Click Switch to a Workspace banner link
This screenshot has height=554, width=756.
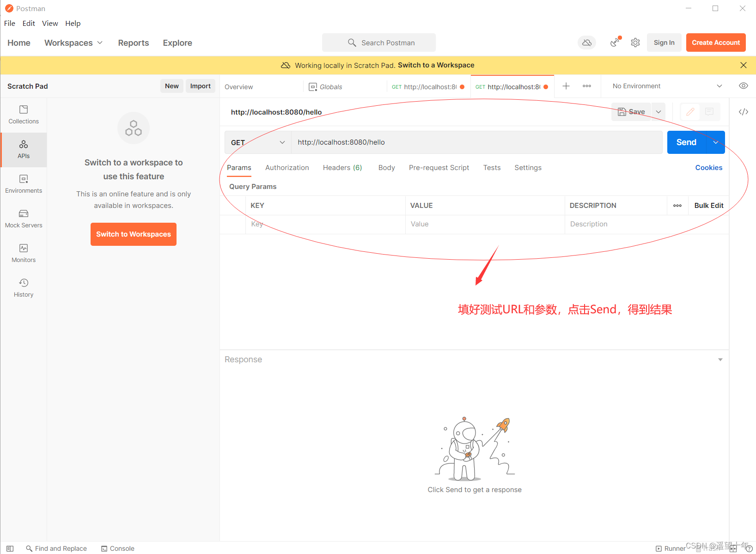coord(436,65)
